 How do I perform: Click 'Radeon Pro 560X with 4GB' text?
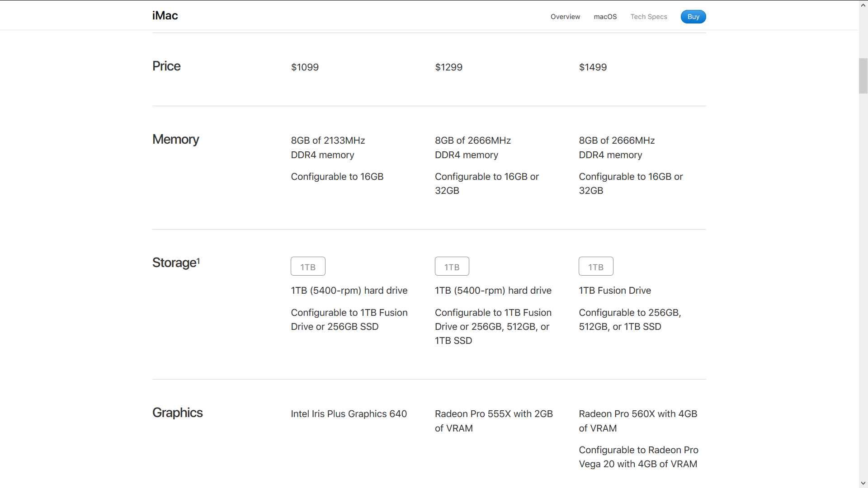tap(638, 414)
